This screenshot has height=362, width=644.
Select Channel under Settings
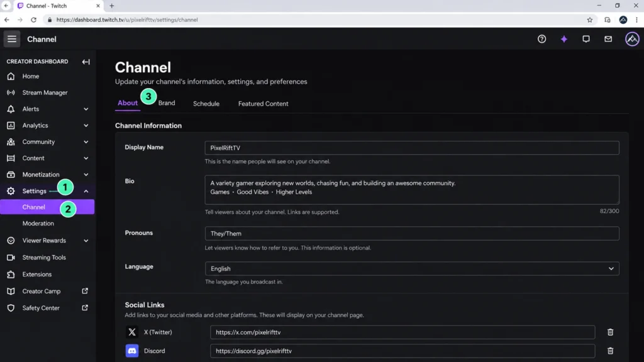tap(47, 207)
